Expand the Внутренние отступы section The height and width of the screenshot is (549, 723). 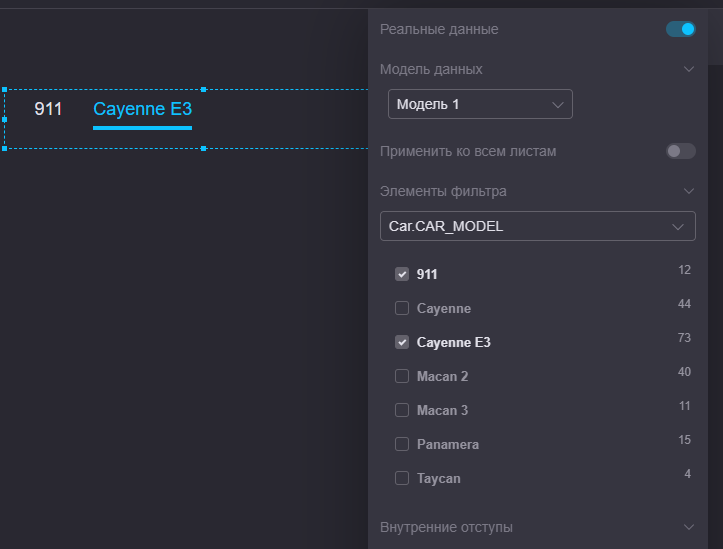pyautogui.click(x=688, y=526)
